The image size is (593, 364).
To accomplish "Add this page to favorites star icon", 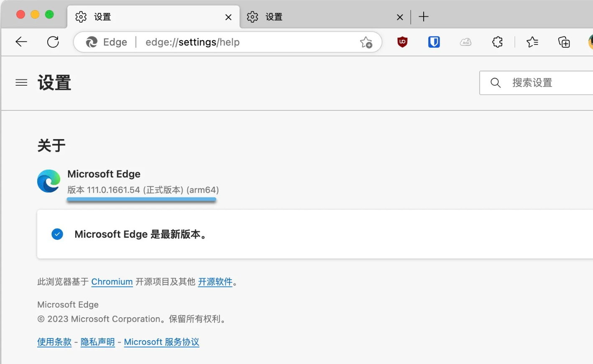I will tap(366, 42).
